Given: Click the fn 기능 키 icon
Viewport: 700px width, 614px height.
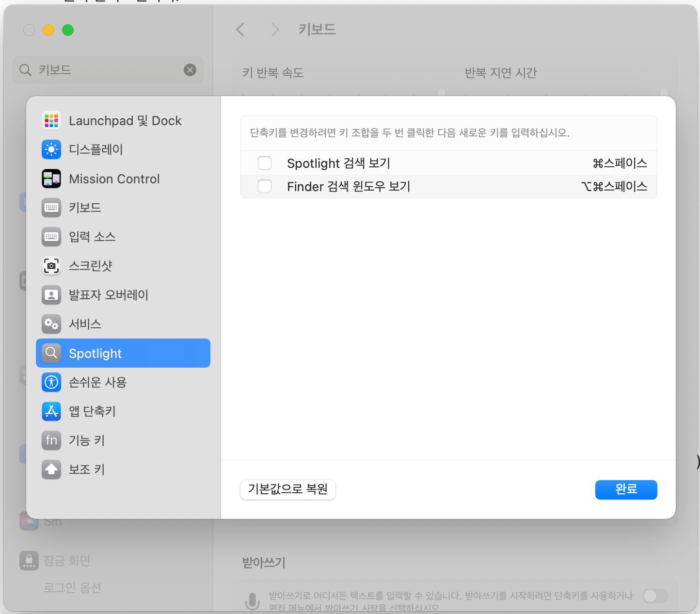Looking at the screenshot, I should pos(51,440).
